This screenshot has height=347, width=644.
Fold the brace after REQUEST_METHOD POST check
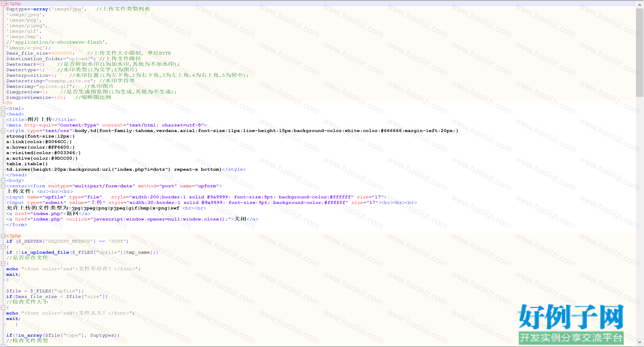(x=3, y=247)
